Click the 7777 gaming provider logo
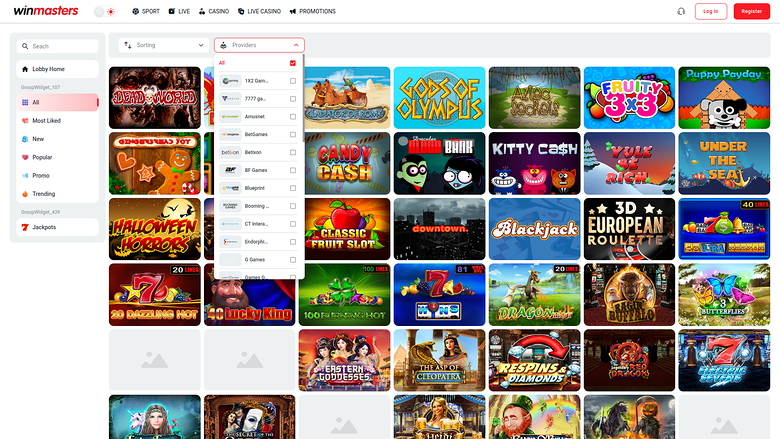The height and width of the screenshot is (439, 780). pos(230,98)
